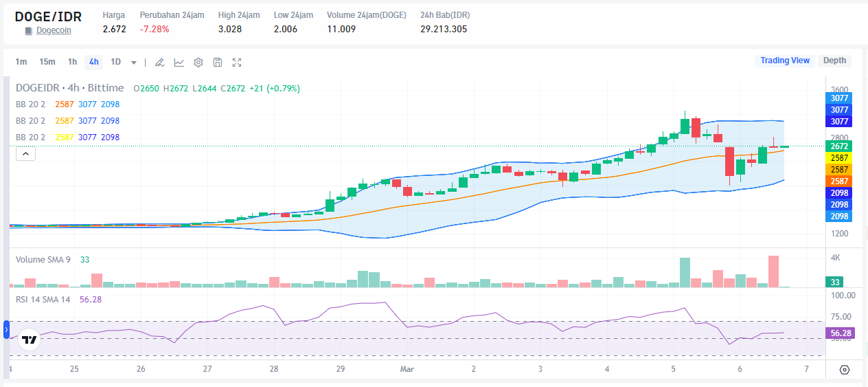Click the DOGE/IDR pair title

pyautogui.click(x=47, y=16)
